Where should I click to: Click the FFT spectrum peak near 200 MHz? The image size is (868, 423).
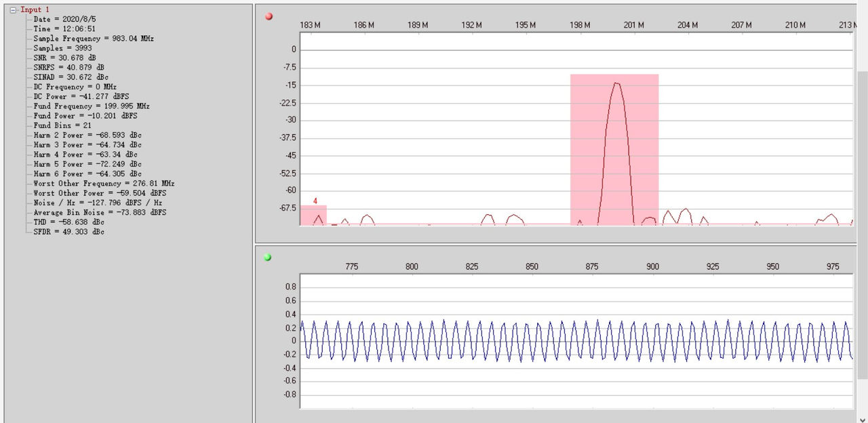click(x=618, y=85)
